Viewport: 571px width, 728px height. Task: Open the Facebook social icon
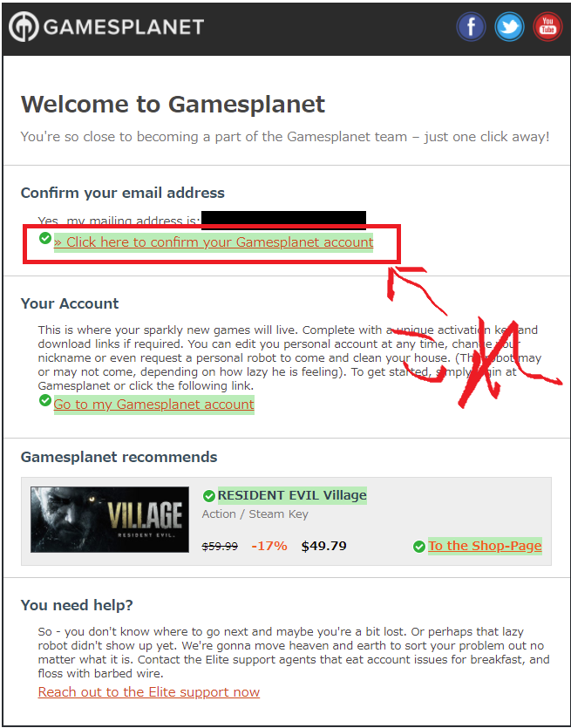(472, 26)
